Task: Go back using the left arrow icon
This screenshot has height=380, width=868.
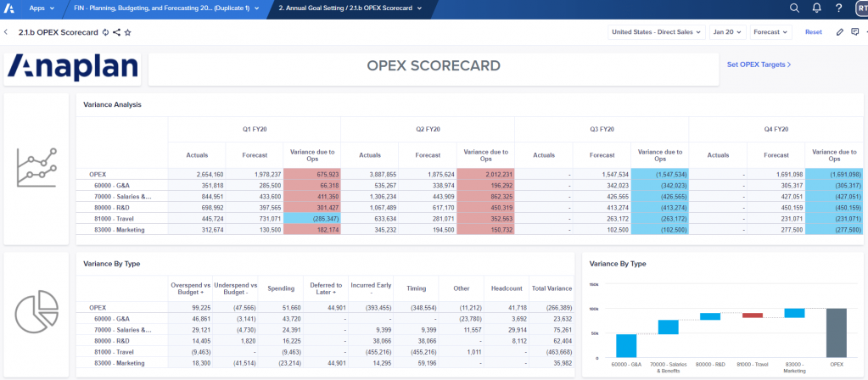Action: (6, 32)
